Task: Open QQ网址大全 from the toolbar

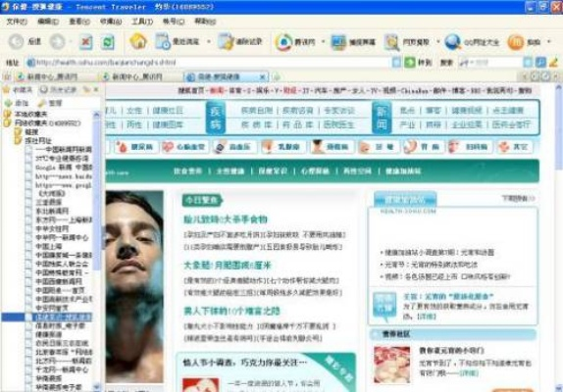Action: [x=472, y=42]
